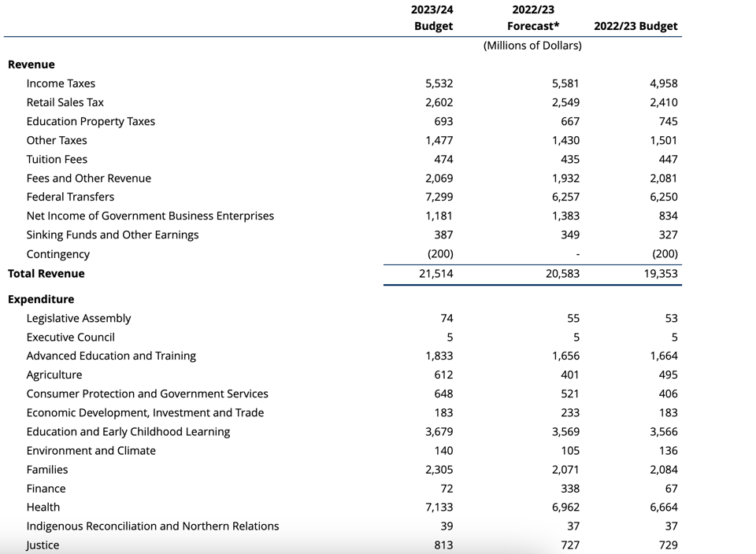The image size is (756, 554).
Task: Click the 'Total Revenue' bold label
Action: pos(46,274)
